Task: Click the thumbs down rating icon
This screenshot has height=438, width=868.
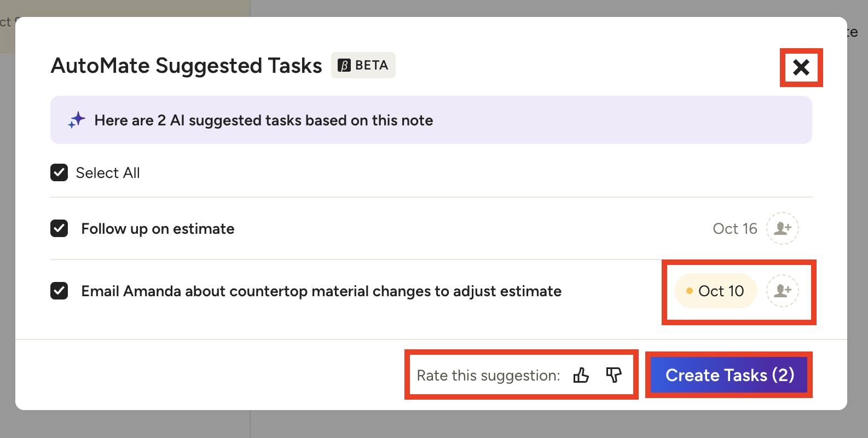Action: (x=614, y=375)
